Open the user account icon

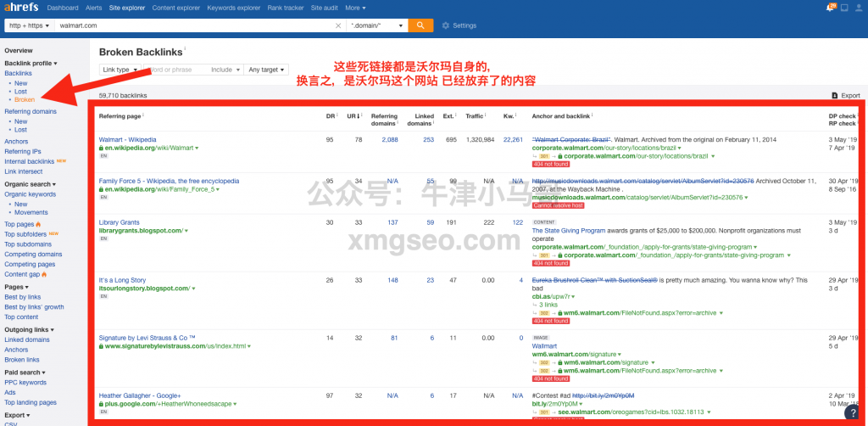[x=860, y=8]
